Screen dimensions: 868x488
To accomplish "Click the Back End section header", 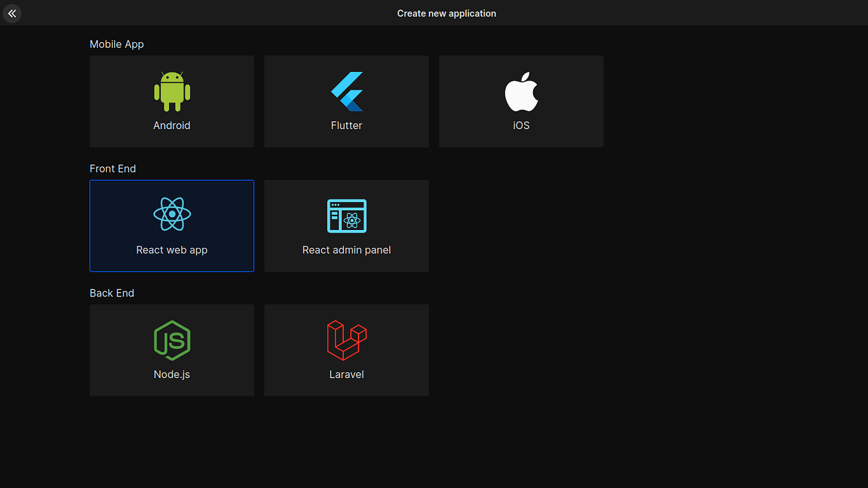I will pos(112,293).
